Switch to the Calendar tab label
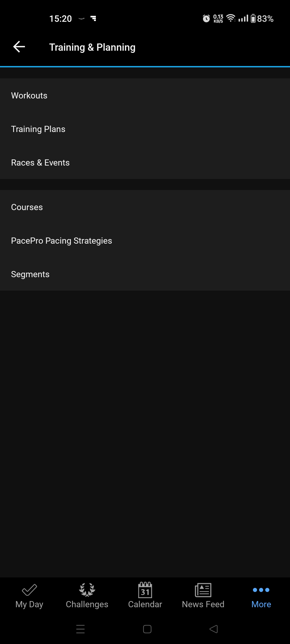The width and height of the screenshot is (290, 644). click(145, 604)
